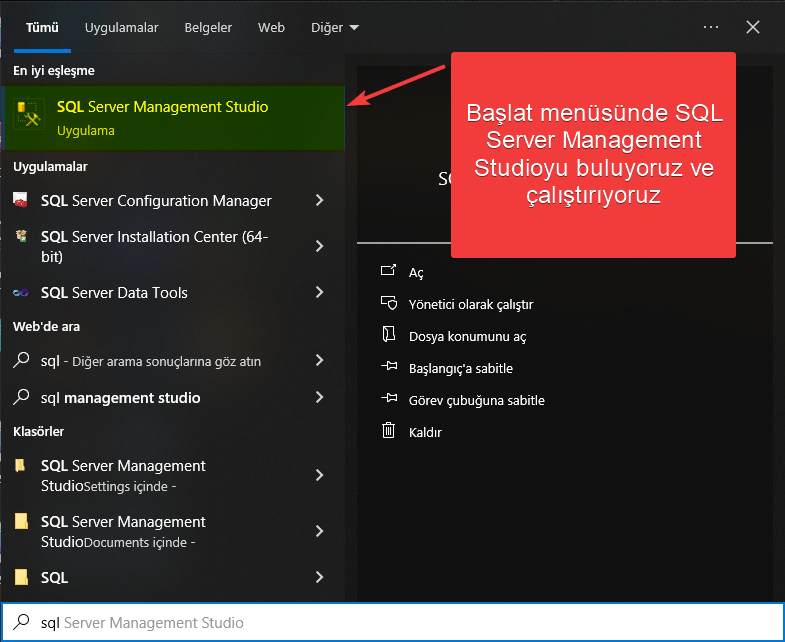Expand the SQL Server Data Tools arrow
The height and width of the screenshot is (642, 785).
319,293
